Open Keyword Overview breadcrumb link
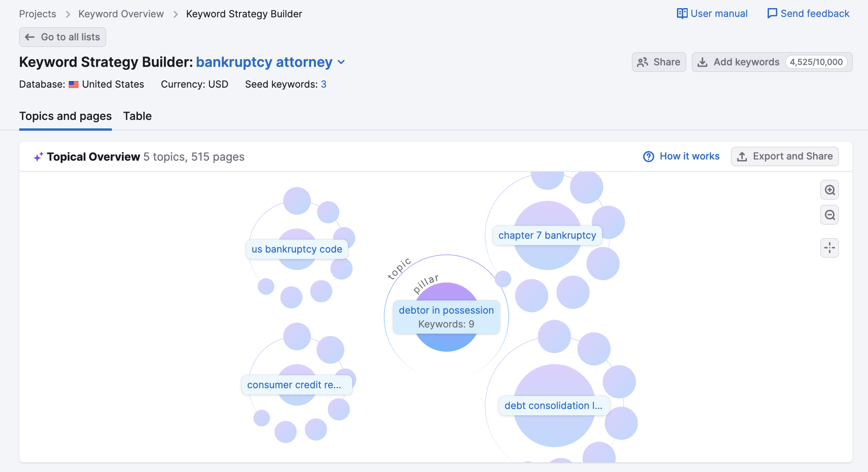 121,14
